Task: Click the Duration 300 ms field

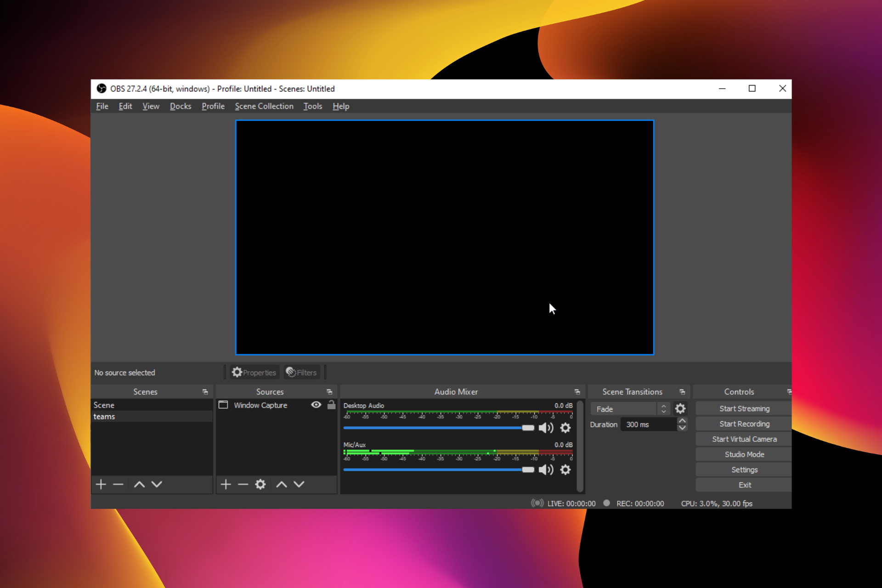Action: [x=649, y=424]
